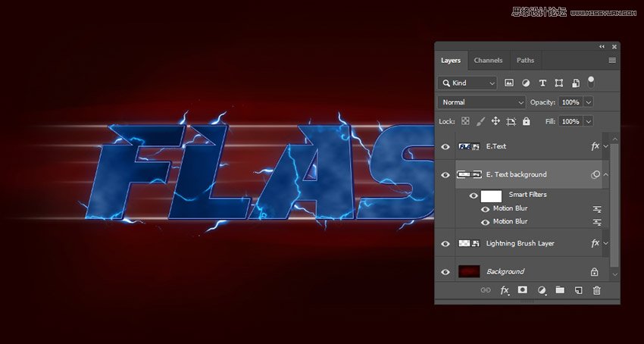Filter layers by type (T) icon
Screen dimensions: 644x344
point(542,83)
